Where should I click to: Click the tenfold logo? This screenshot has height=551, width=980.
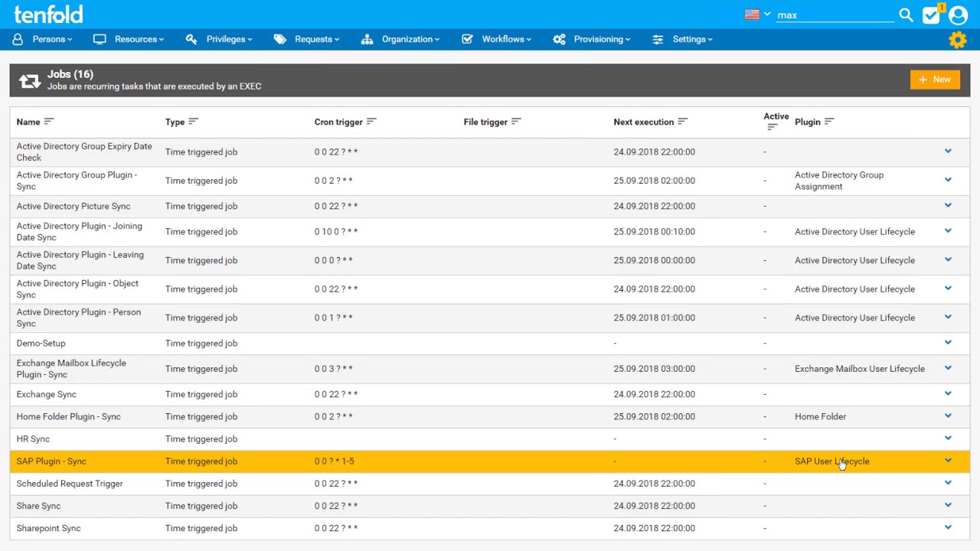pos(48,15)
